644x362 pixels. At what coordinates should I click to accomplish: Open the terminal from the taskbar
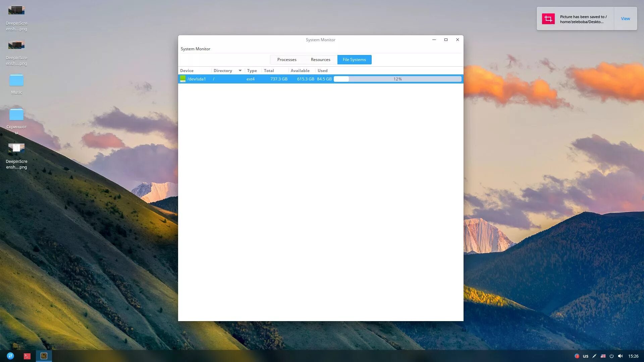click(27, 356)
